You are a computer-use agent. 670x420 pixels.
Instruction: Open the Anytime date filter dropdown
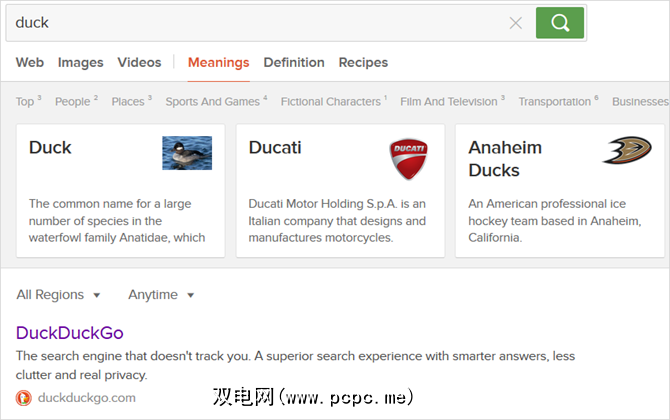click(x=161, y=295)
